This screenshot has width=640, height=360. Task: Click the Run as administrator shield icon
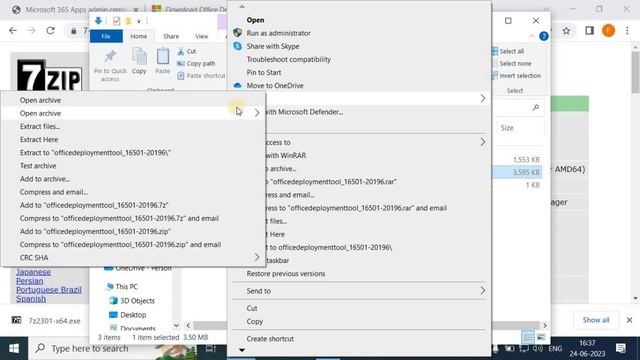(x=238, y=33)
